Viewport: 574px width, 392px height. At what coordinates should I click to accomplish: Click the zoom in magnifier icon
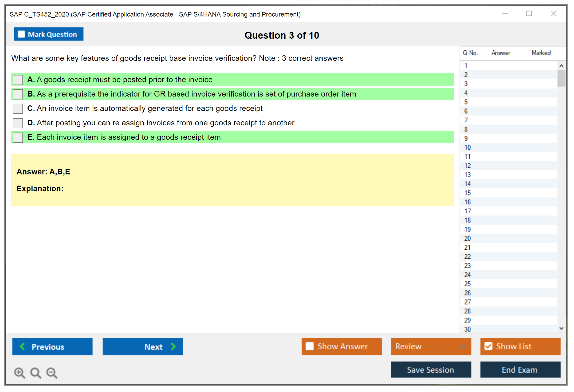[x=19, y=373]
